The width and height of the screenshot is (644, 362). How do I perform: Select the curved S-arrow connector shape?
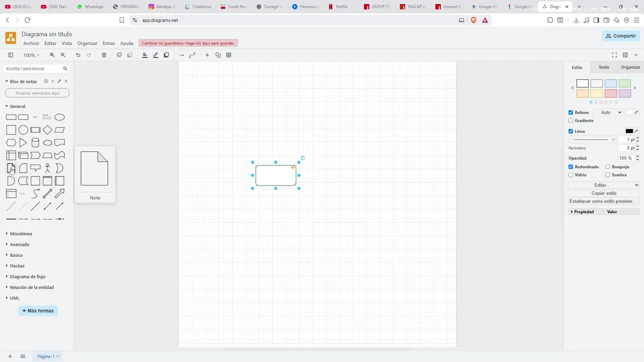(x=35, y=194)
